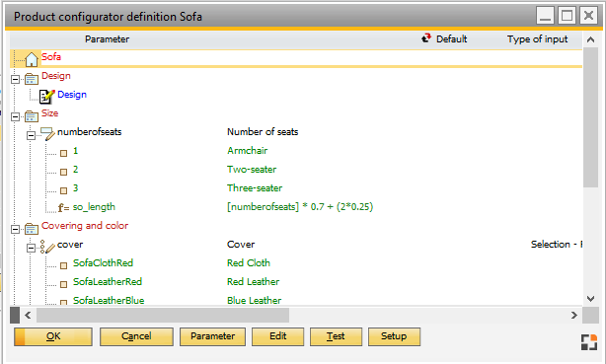The width and height of the screenshot is (606, 364).
Task: Click the Default column arrows icon
Action: coord(426,38)
